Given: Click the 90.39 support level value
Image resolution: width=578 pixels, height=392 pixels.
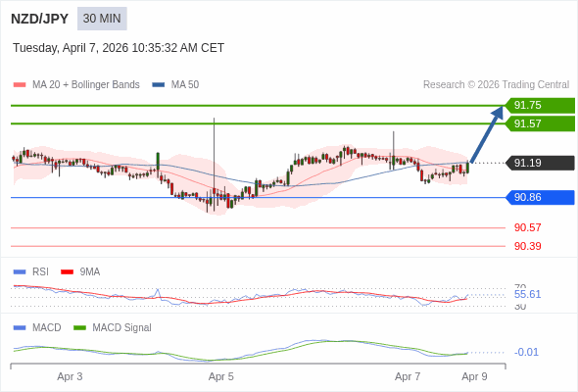Looking at the screenshot, I should point(528,246).
